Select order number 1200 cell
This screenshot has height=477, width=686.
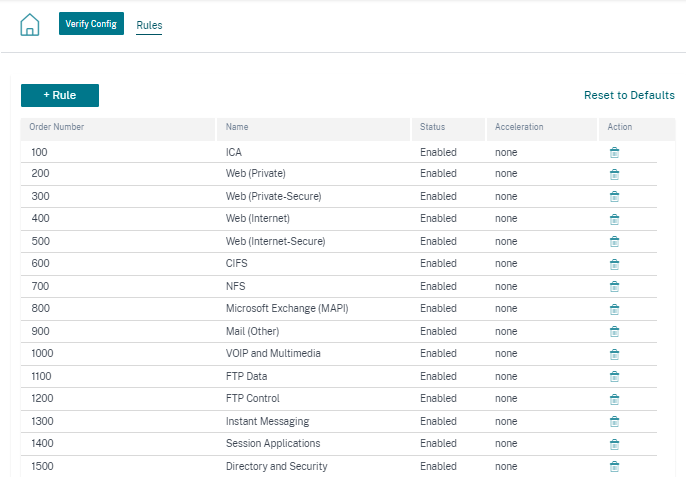[x=42, y=398]
